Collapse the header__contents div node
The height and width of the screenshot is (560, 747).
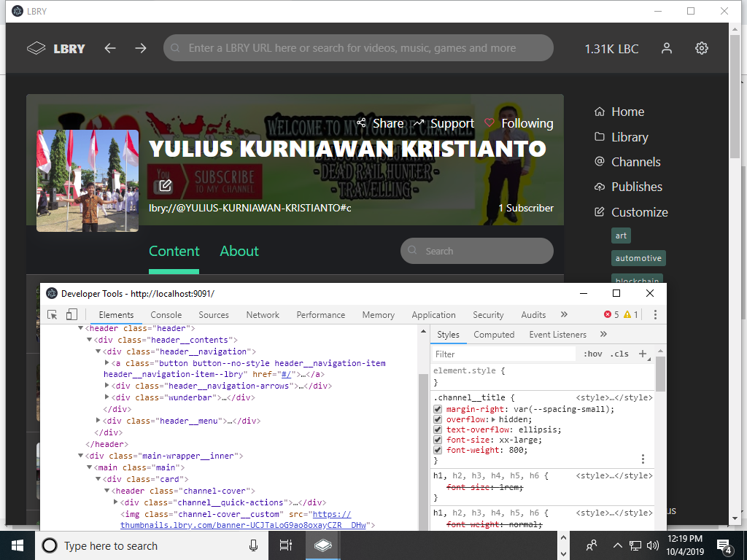tap(89, 340)
